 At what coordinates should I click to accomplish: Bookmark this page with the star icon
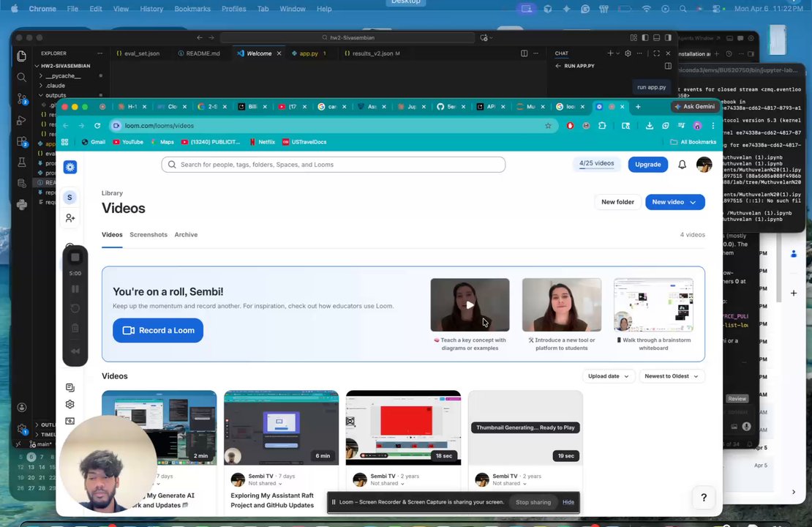[548, 125]
